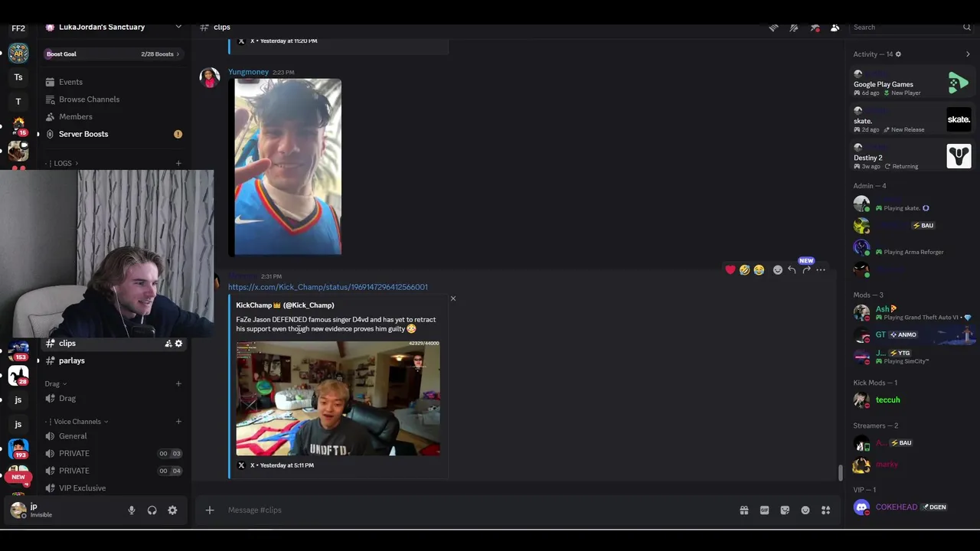Open KickChamp author link in embed
The width and height of the screenshot is (980, 551).
pyautogui.click(x=285, y=305)
